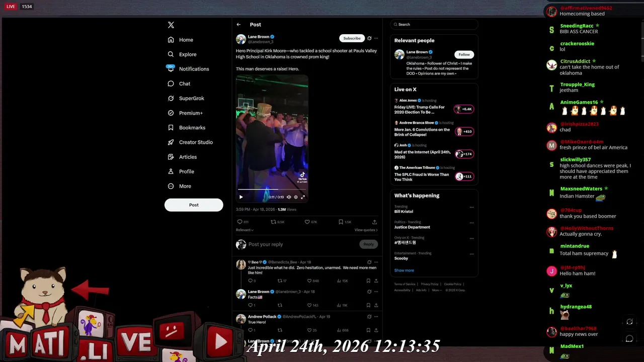Click the X logo in the sidebar
Viewport: 644px width, 362px height.
tap(171, 25)
